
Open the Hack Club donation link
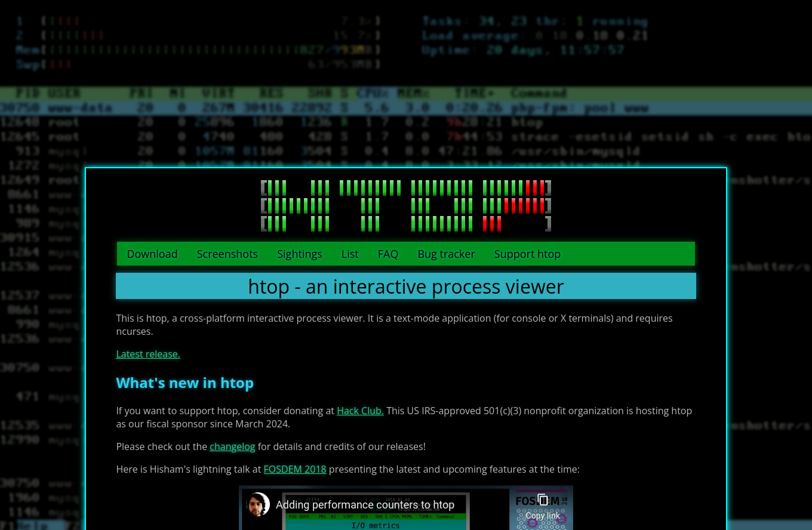[x=360, y=411]
